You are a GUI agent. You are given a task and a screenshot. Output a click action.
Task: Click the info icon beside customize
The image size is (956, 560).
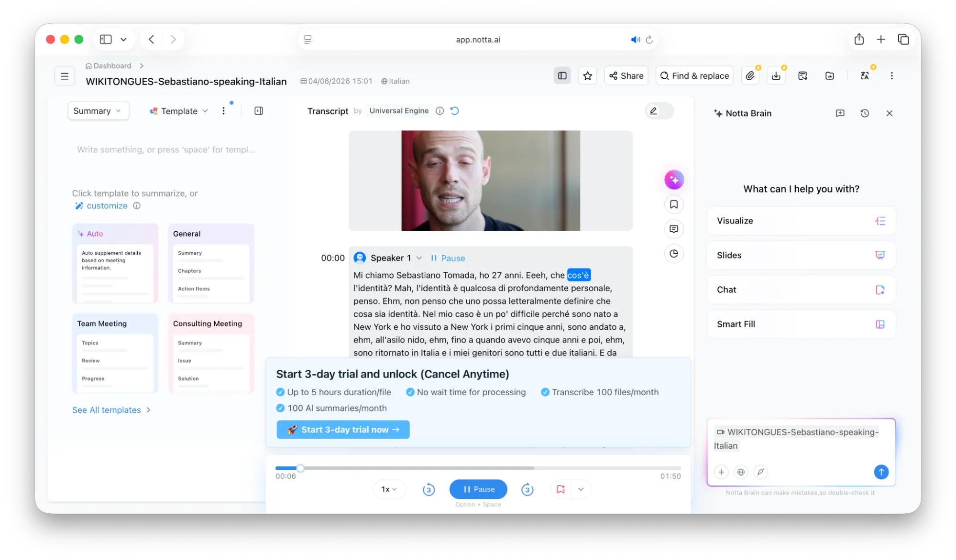(x=137, y=206)
